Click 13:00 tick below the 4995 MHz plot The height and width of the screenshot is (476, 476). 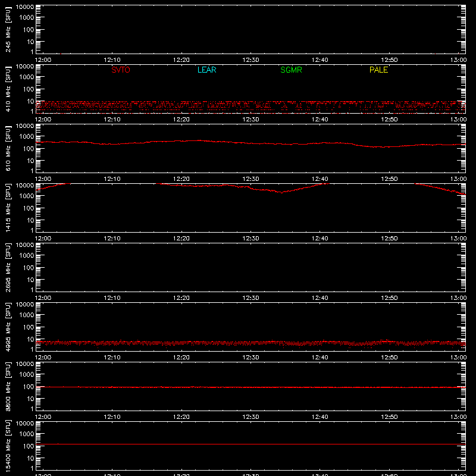(458, 358)
